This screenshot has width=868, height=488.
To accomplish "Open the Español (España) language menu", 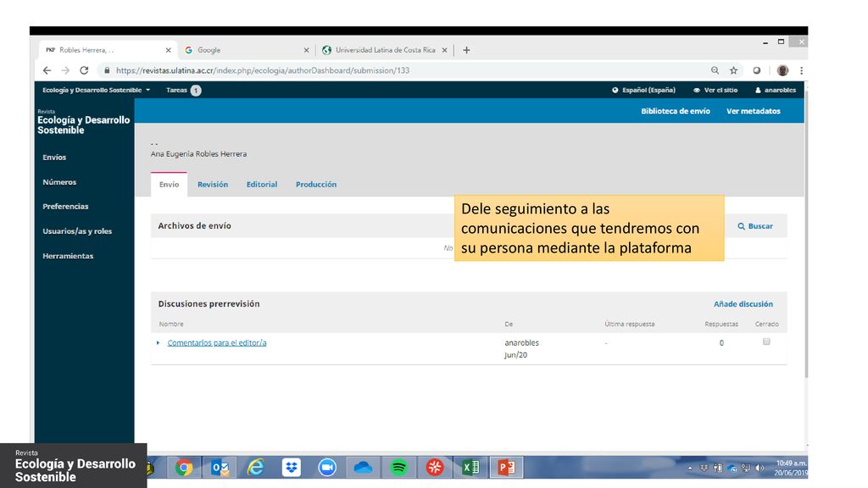I will 643,90.
